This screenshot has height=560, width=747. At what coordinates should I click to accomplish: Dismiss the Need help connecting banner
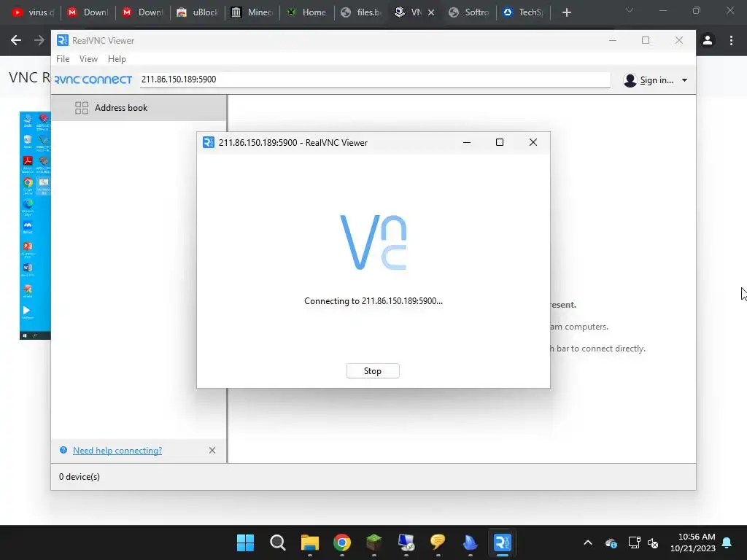click(212, 451)
